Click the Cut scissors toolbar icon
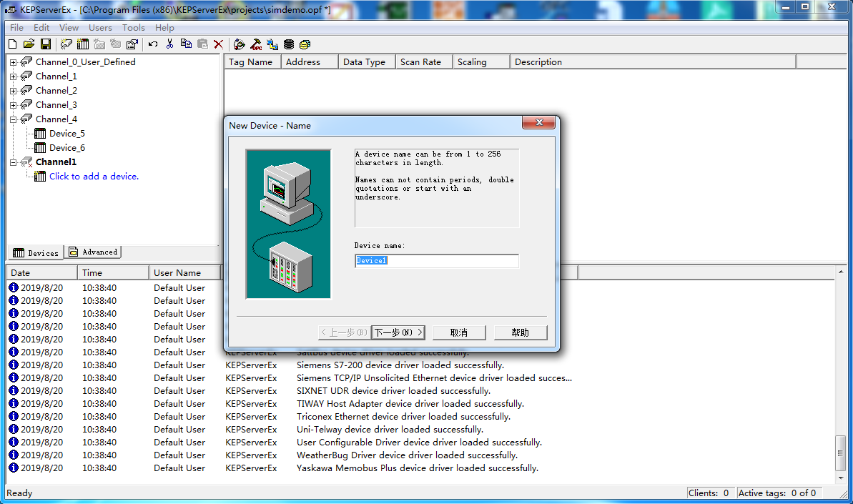Image resolution: width=853 pixels, height=504 pixels. [x=169, y=44]
